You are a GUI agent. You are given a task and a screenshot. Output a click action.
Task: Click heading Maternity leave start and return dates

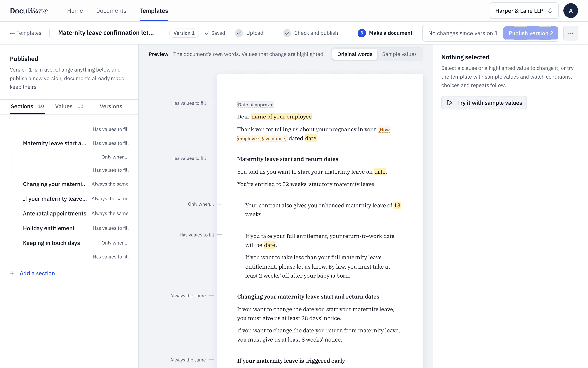tap(288, 159)
